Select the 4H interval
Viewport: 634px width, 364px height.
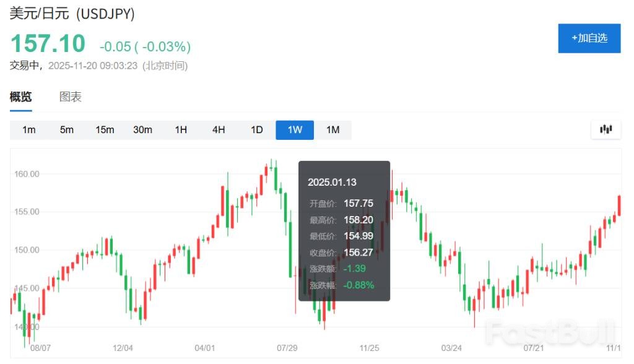click(219, 129)
